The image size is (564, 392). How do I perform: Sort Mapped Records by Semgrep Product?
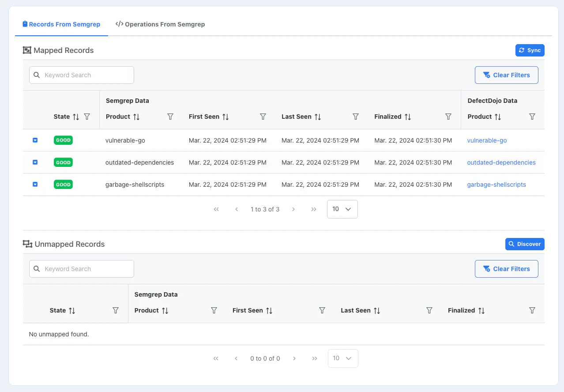[x=136, y=117]
